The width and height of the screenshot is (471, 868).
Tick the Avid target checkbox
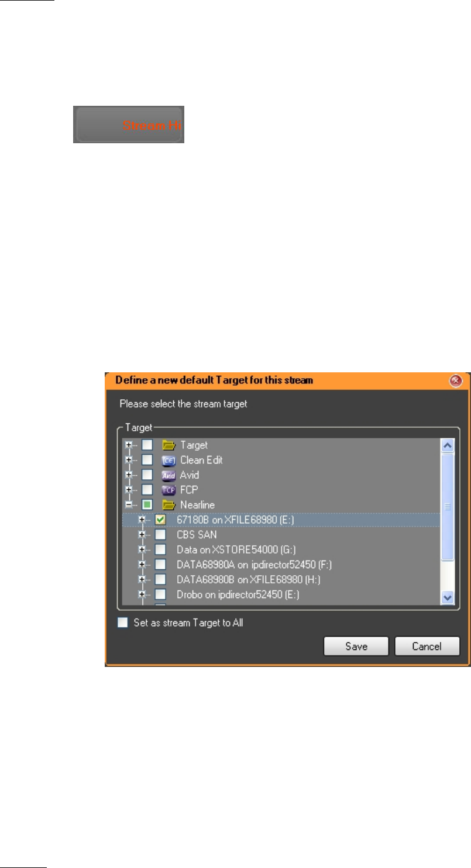(147, 475)
